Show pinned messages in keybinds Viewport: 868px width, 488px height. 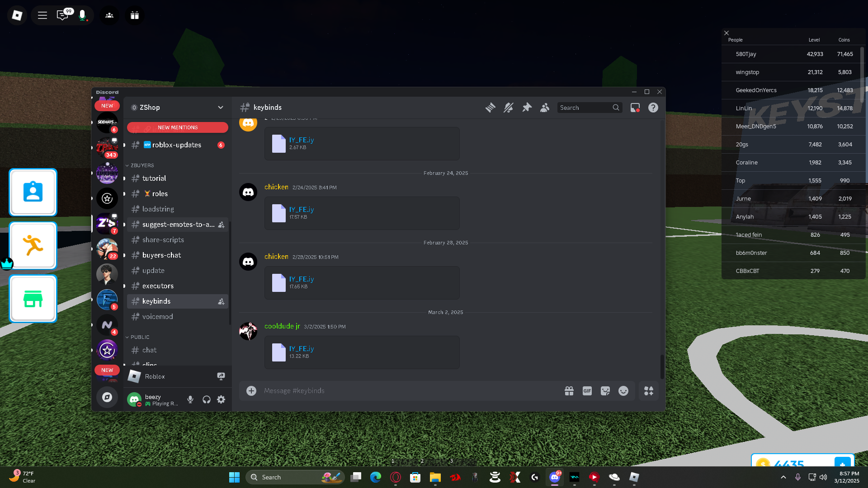[527, 108]
